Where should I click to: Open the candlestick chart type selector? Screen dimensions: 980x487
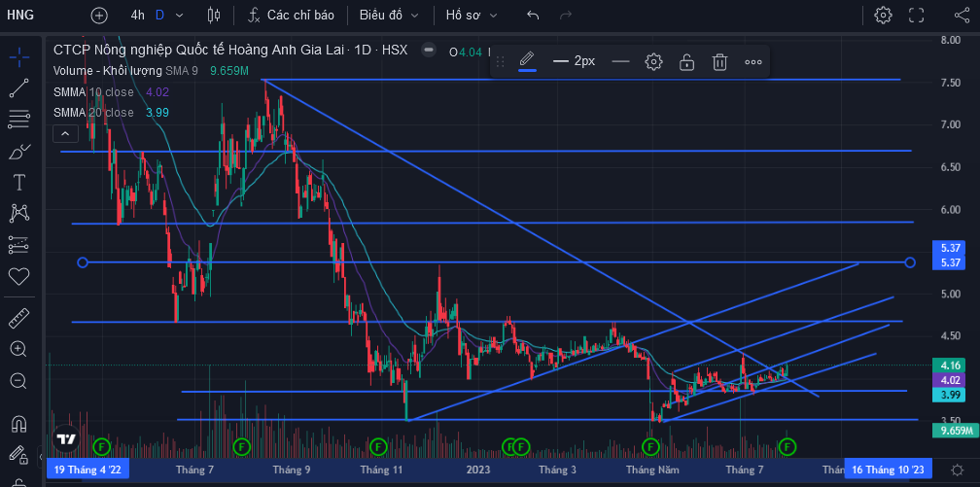[214, 15]
